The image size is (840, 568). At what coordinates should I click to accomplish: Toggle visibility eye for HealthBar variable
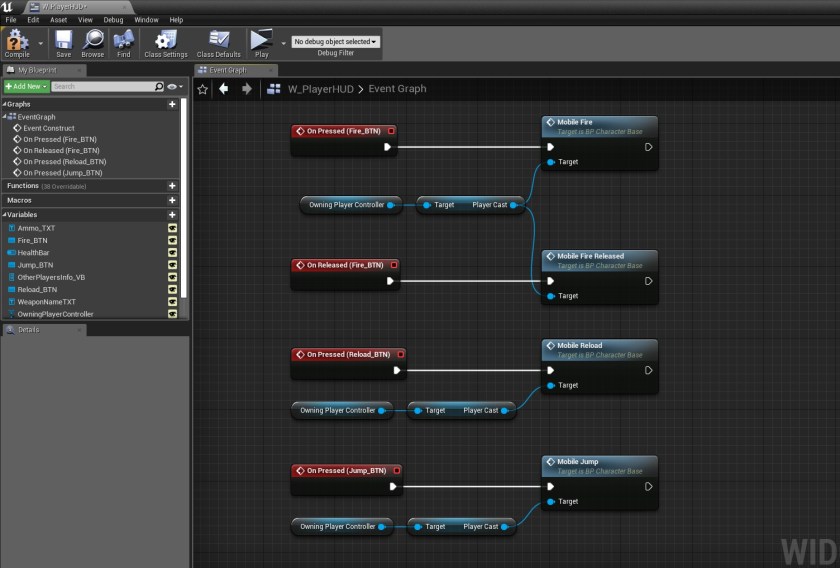172,253
